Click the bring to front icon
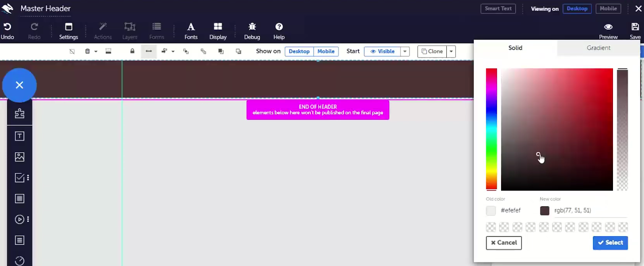The width and height of the screenshot is (644, 266). (x=221, y=51)
